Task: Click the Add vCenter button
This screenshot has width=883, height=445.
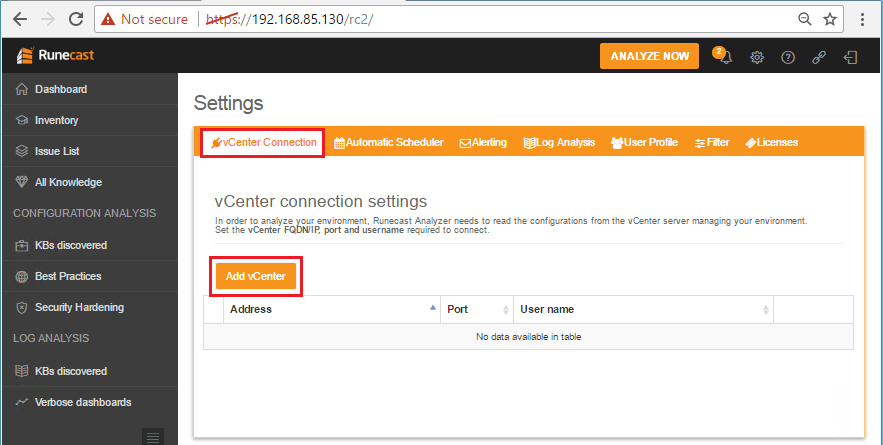Action: pyautogui.click(x=256, y=277)
